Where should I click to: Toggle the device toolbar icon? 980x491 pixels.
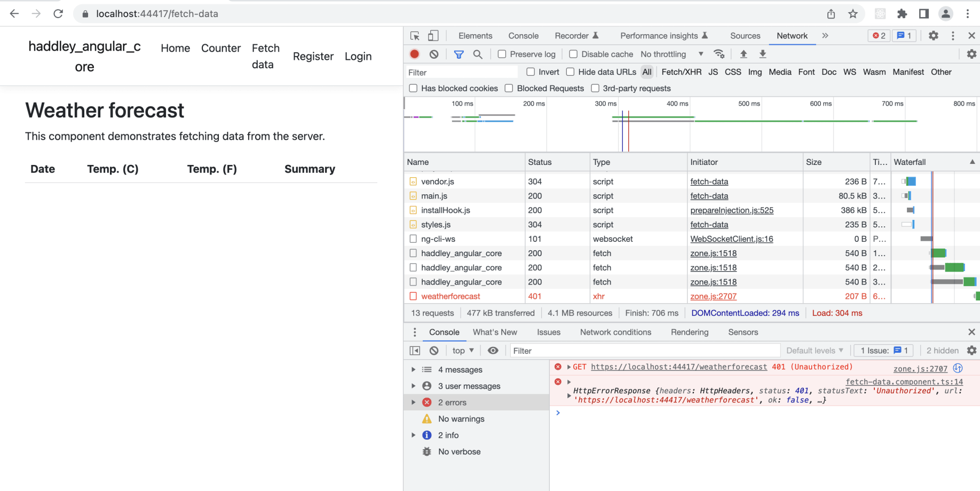(433, 36)
